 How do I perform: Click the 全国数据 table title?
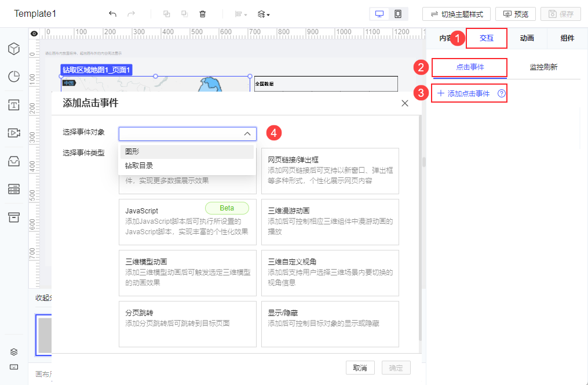point(264,83)
